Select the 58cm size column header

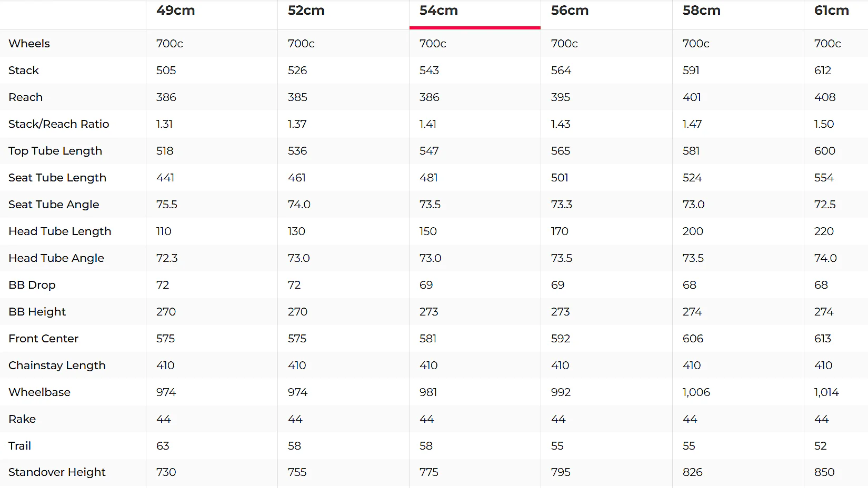701,11
